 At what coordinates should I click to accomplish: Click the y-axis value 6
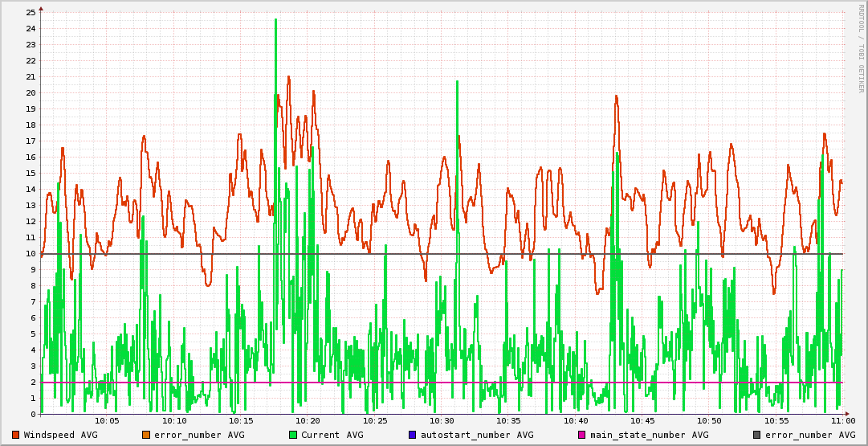[x=33, y=317]
